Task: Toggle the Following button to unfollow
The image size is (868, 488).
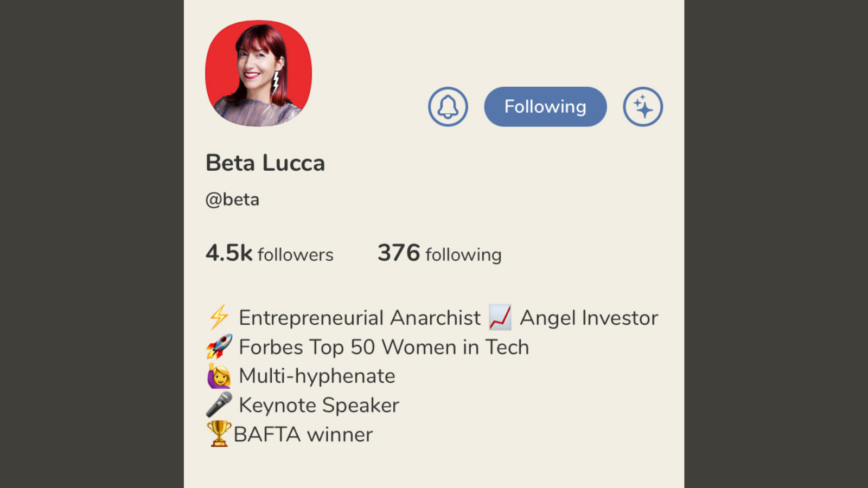Action: coord(545,107)
